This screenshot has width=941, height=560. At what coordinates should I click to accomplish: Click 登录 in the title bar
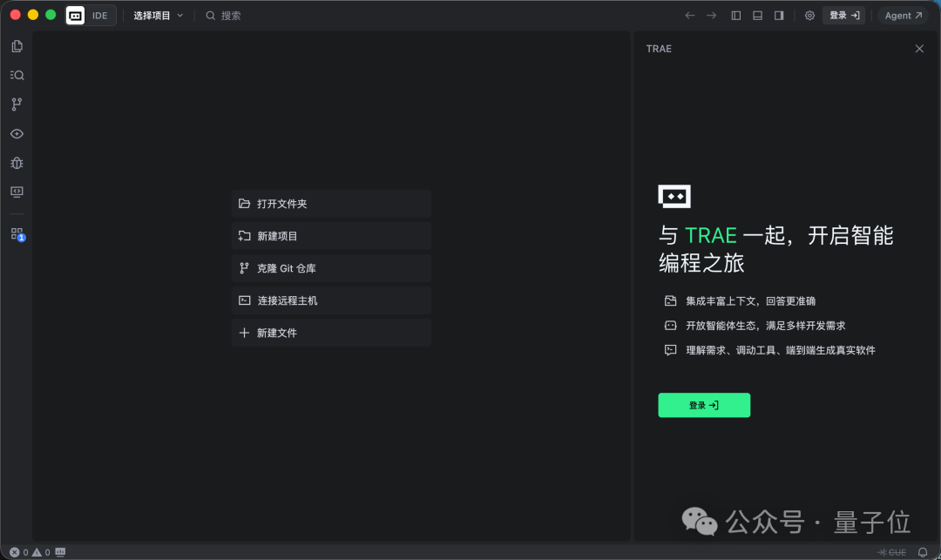pos(843,16)
